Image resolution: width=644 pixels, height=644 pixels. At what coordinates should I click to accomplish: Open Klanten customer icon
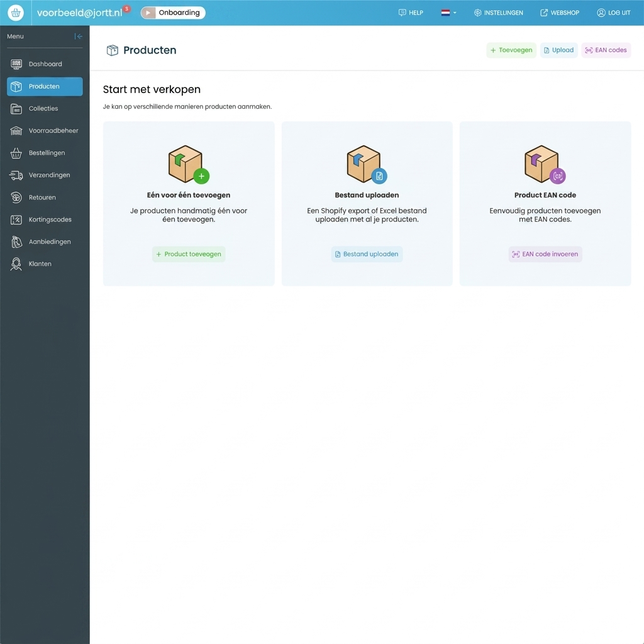(x=16, y=264)
